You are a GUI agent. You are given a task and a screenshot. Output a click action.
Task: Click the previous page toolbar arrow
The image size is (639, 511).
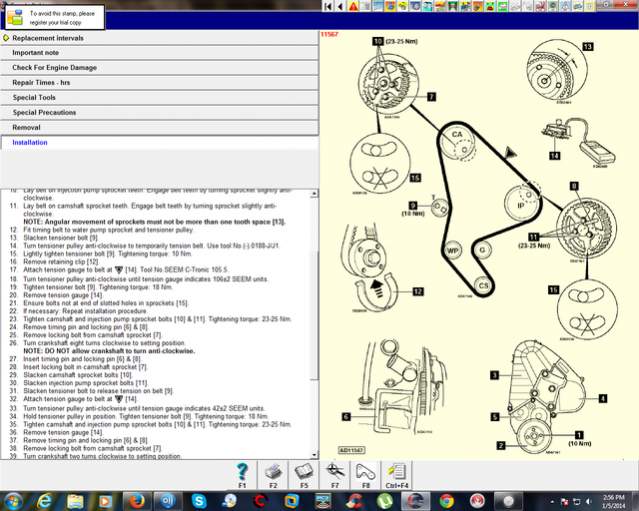[340, 6]
